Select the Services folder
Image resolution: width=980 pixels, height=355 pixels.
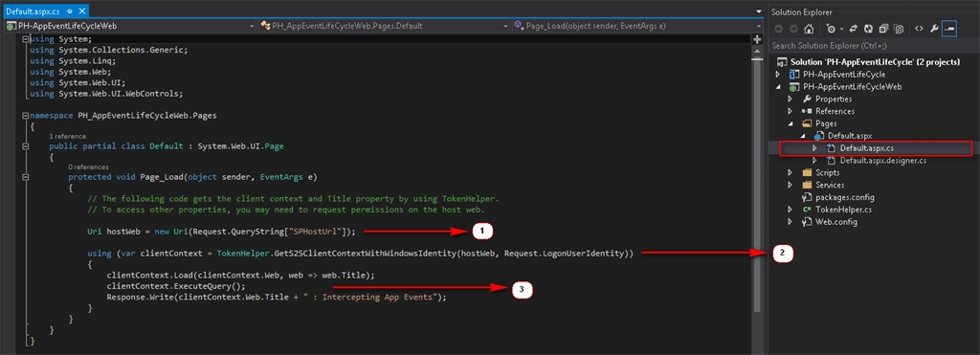coord(830,185)
